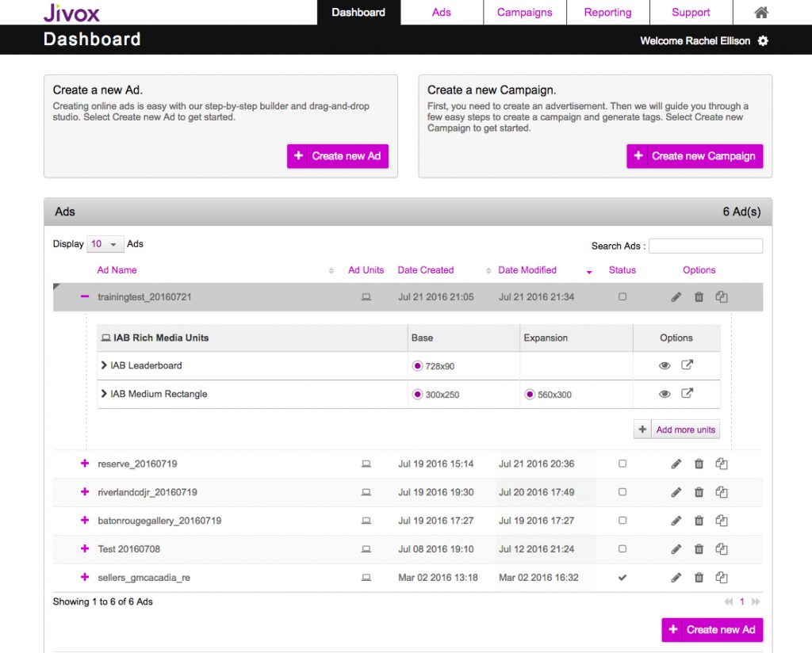The height and width of the screenshot is (653, 812).
Task: Switch to the Campaigns tab
Action: coord(524,13)
